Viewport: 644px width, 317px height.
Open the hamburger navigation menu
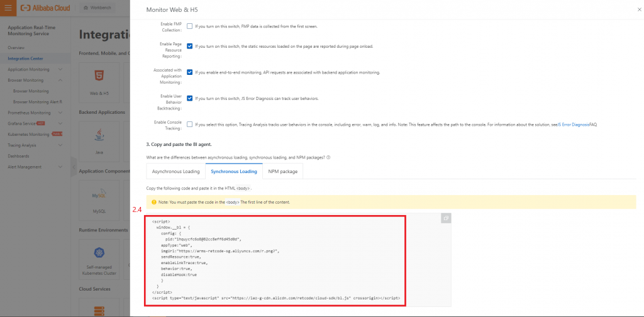pos(8,8)
